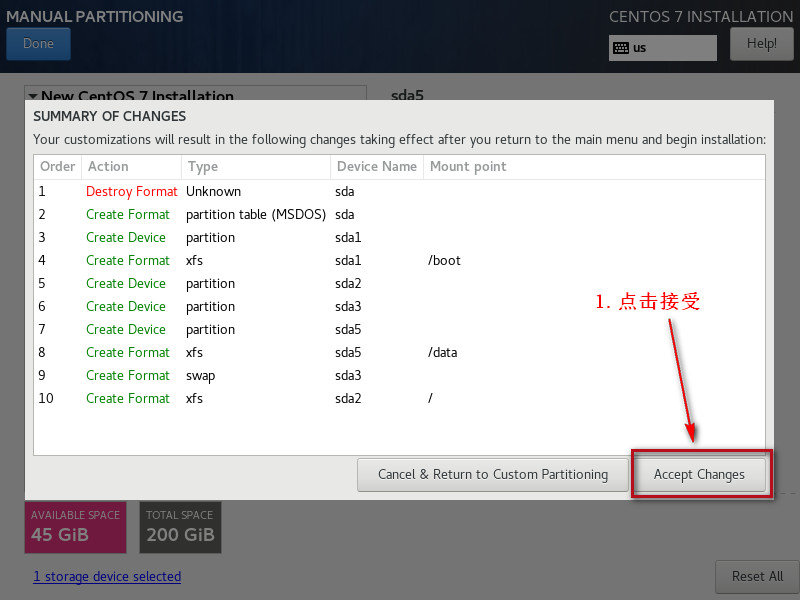The height and width of the screenshot is (600, 800).
Task: Click sda3 device name in row 6
Action: click(x=348, y=306)
